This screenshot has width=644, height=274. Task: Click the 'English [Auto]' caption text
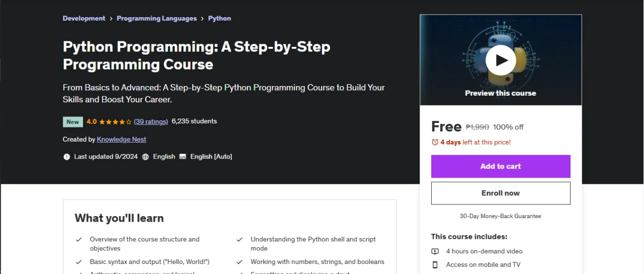coord(211,157)
